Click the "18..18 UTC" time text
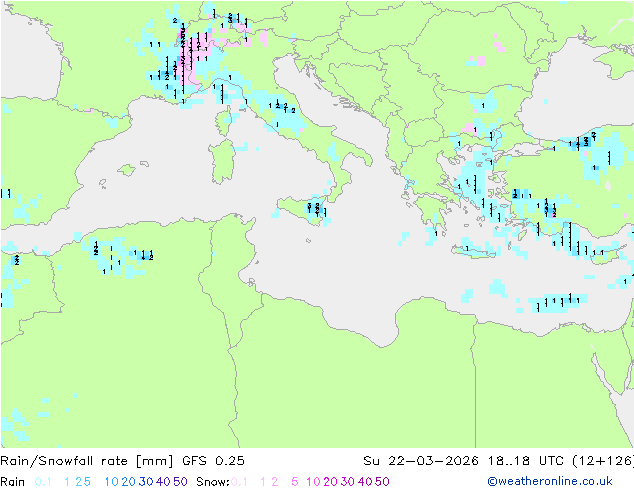Viewport: 634px width, 490px height. pyautogui.click(x=526, y=461)
